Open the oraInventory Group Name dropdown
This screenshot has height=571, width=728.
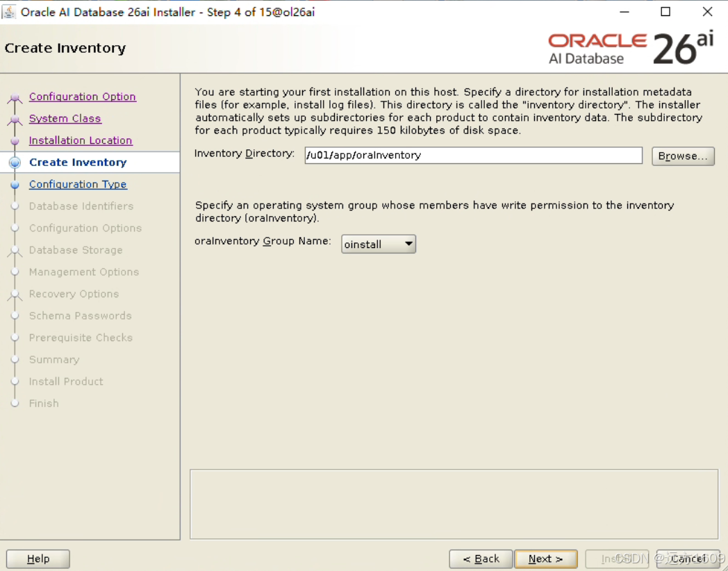(379, 244)
